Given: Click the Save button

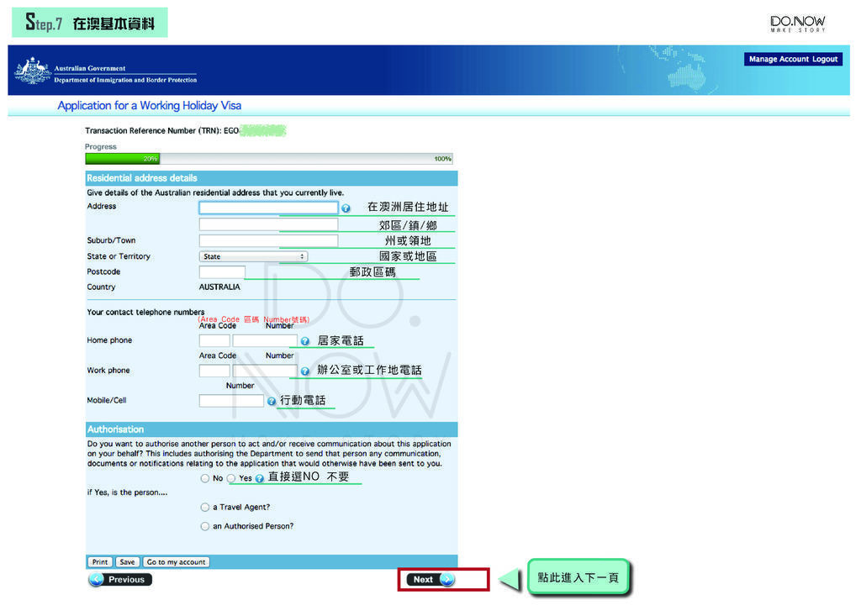Looking at the screenshot, I should click(128, 562).
